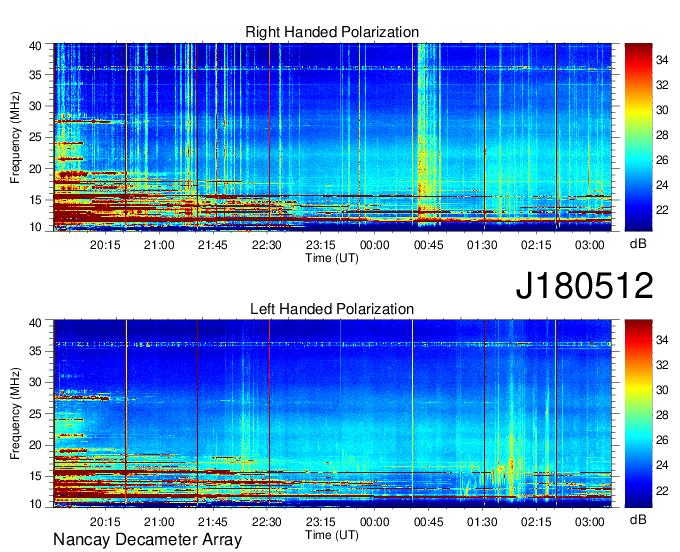Click the "Left Handed Polarization" plot title
Image resolution: width=680 pixels, height=552 pixels.
click(332, 309)
